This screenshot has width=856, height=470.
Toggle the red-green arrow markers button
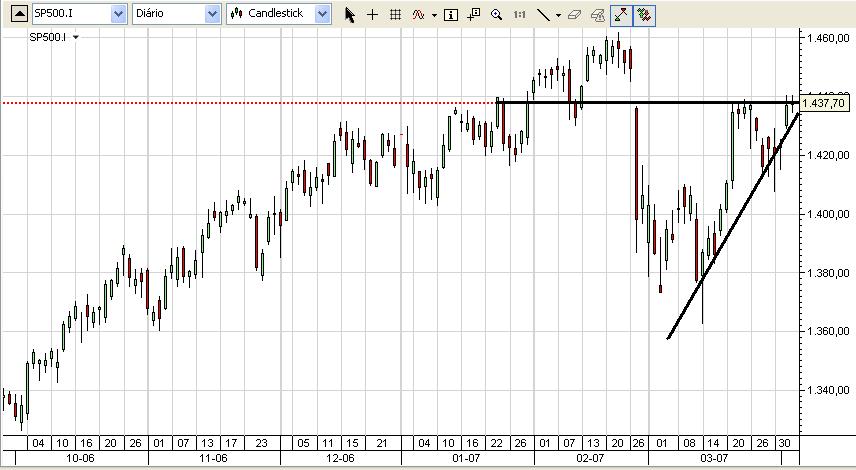click(621, 15)
